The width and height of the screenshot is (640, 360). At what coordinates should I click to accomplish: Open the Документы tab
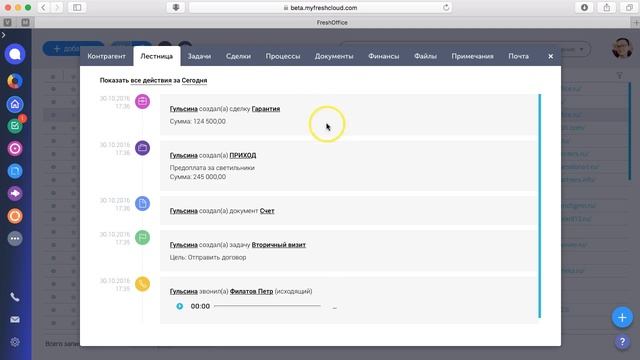click(x=334, y=56)
